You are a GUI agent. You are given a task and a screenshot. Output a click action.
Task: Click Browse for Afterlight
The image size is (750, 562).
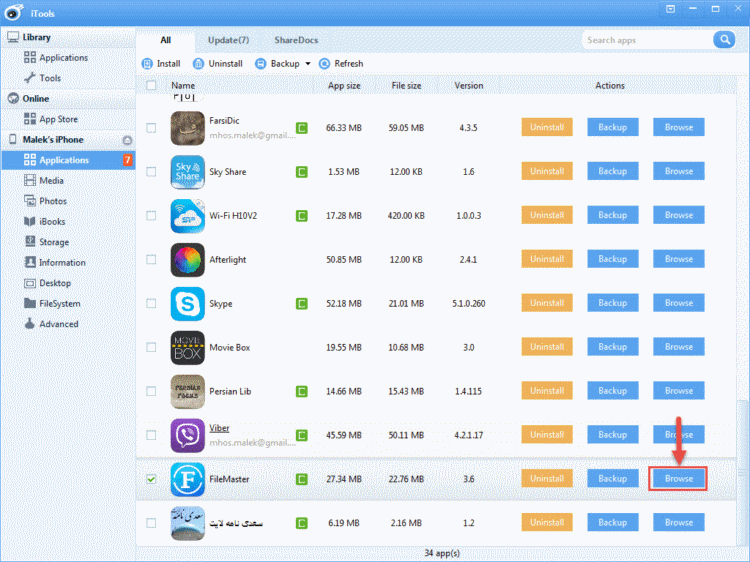click(678, 259)
